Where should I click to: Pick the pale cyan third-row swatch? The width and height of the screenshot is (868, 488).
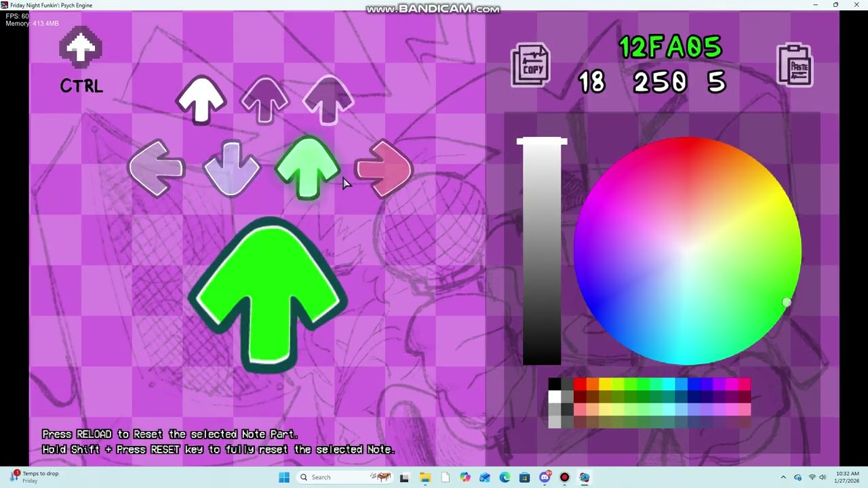[669, 409]
